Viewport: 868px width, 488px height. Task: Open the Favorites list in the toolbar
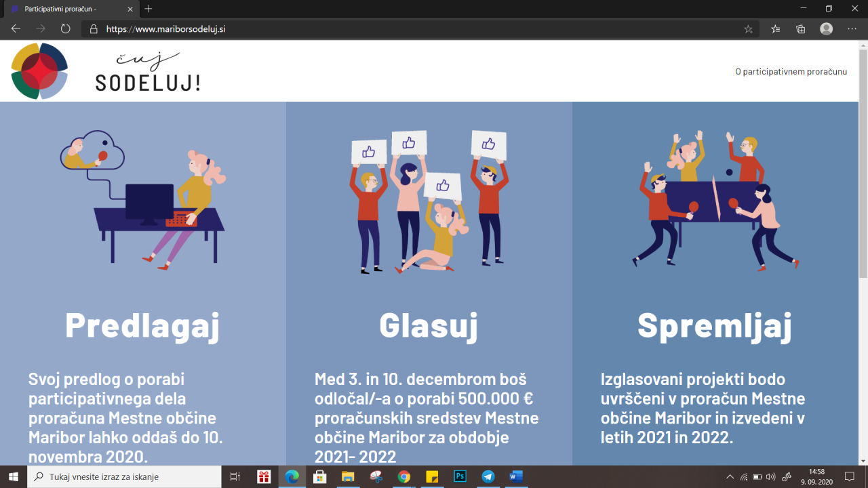click(x=776, y=29)
